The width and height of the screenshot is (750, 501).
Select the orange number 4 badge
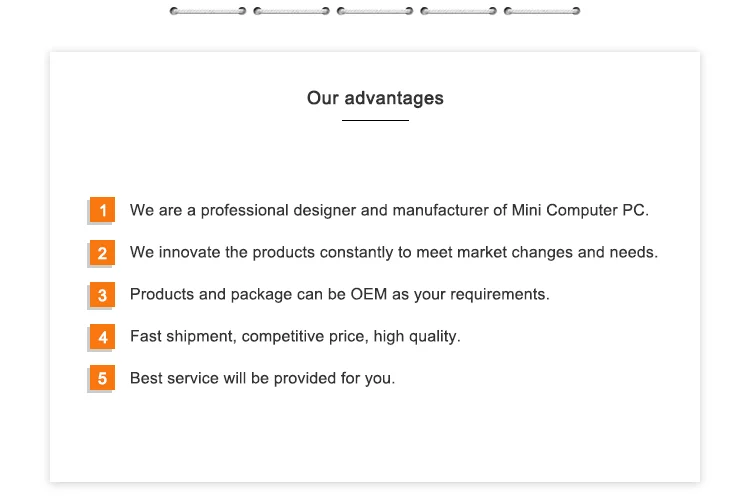tap(102, 337)
